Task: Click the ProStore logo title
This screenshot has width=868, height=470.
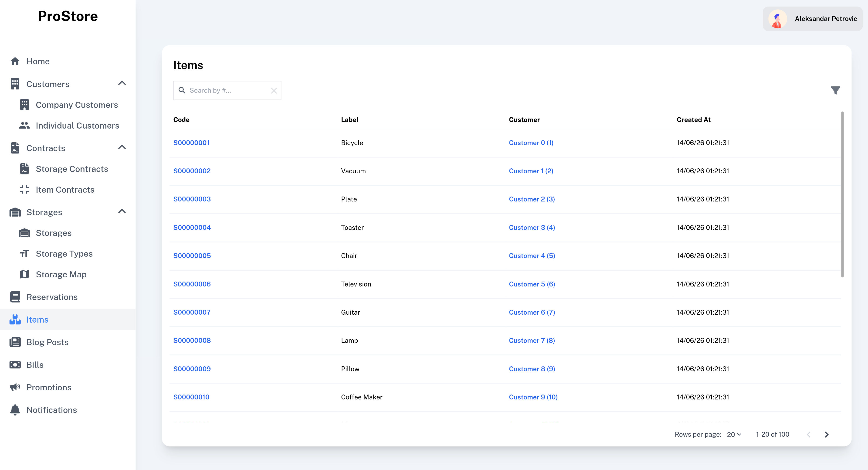Action: [68, 16]
